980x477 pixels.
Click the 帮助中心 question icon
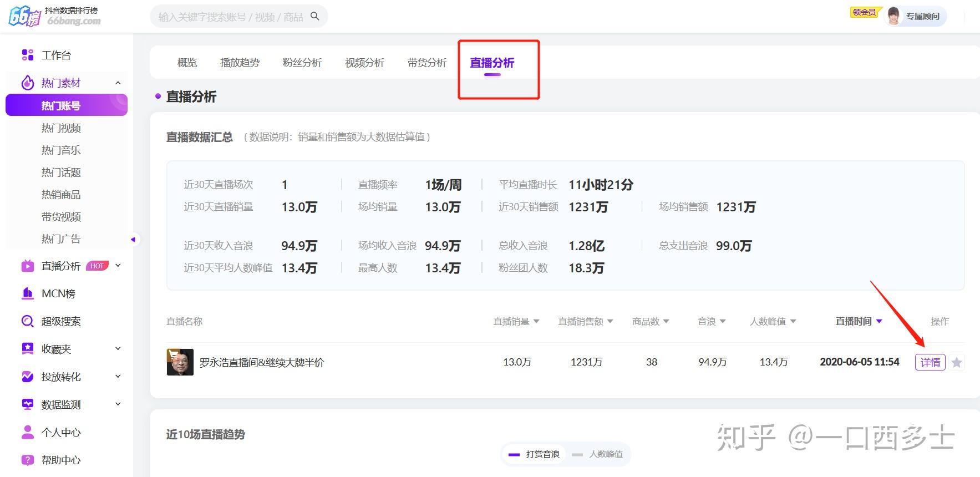tap(28, 460)
